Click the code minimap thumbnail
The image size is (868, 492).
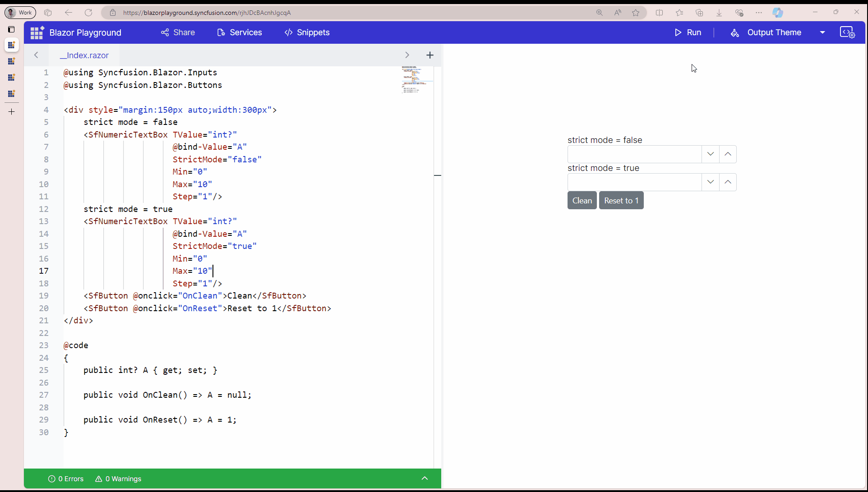pyautogui.click(x=414, y=79)
